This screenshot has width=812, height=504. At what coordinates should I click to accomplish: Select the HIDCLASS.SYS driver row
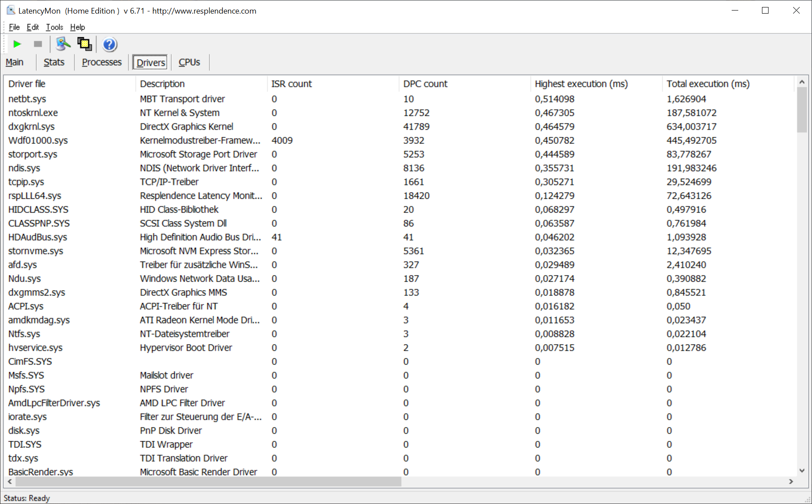[400, 210]
